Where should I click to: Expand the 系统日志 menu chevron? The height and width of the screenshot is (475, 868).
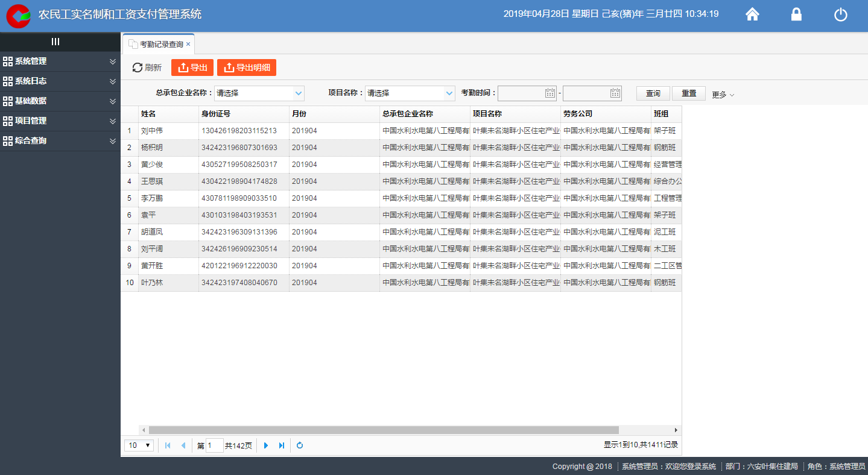(x=112, y=81)
